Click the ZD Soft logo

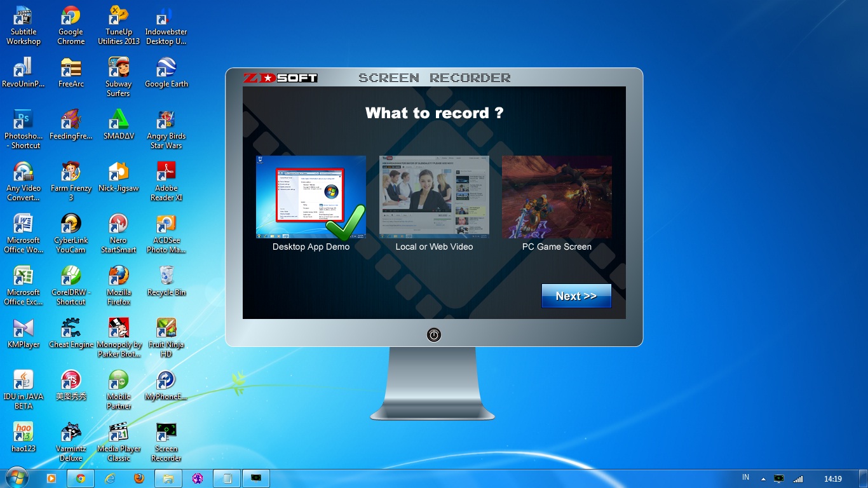point(280,78)
